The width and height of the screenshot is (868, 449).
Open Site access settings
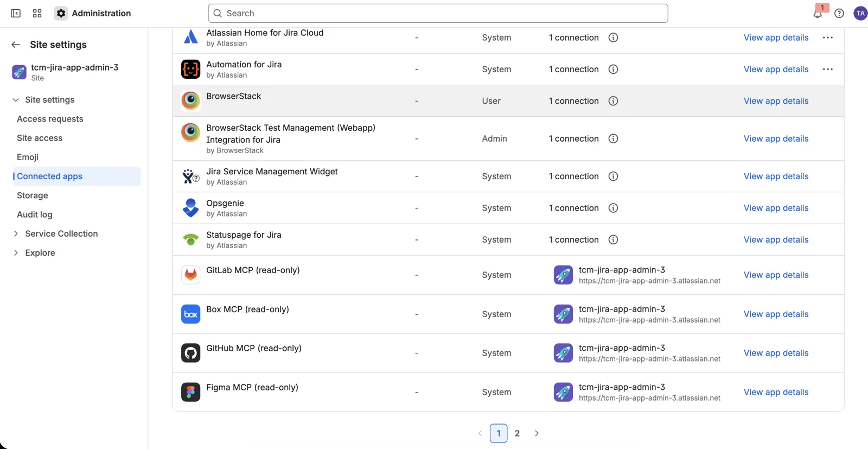click(x=40, y=138)
